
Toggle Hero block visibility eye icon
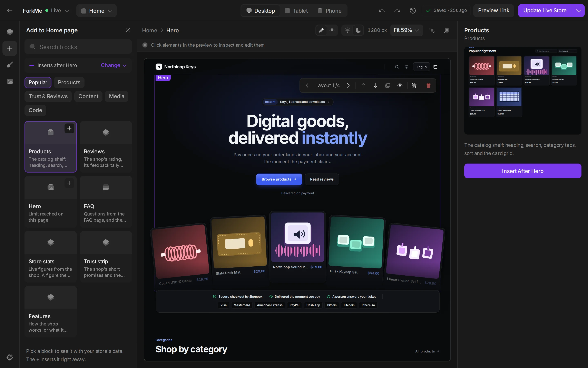pyautogui.click(x=400, y=85)
